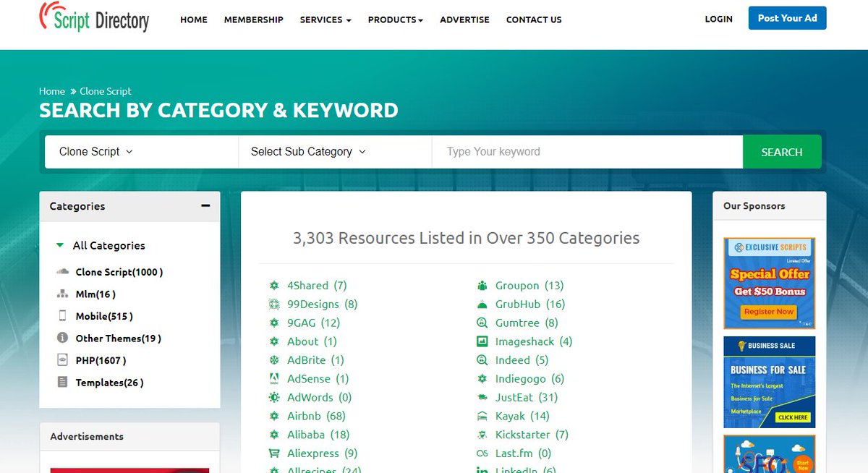Collapse the Categories panel with minus

[x=205, y=206]
